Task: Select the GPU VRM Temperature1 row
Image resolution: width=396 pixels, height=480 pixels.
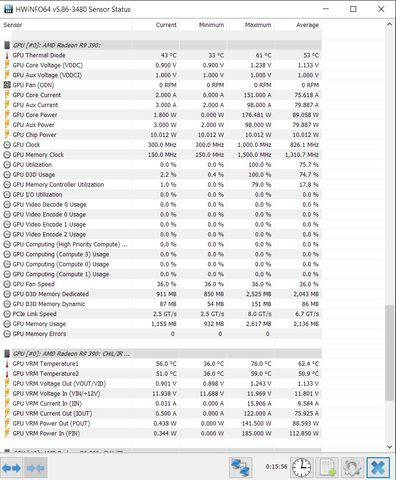Action: 162,363
